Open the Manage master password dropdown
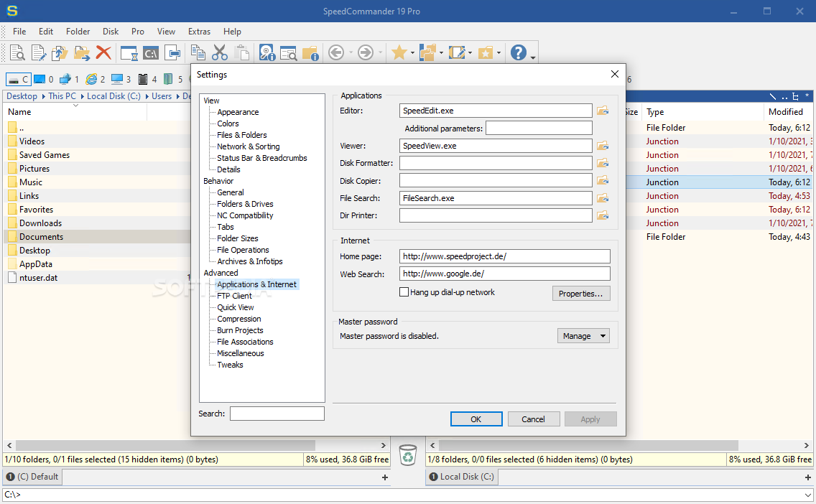Screen dimensions: 816x504 point(583,336)
